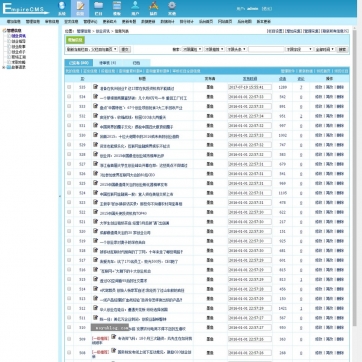Open the Plugins (插件) top icon
This screenshot has width=362, height=362.
point(153,8)
